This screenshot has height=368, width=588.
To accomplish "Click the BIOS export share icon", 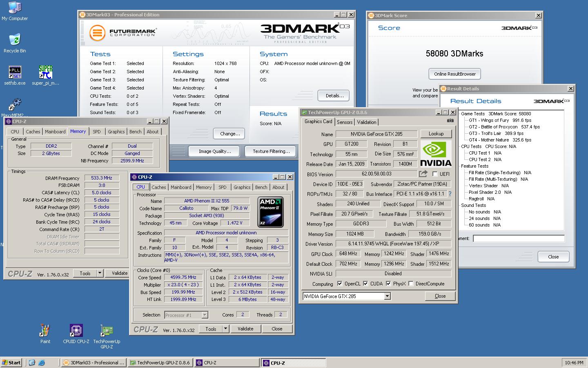I will point(423,174).
